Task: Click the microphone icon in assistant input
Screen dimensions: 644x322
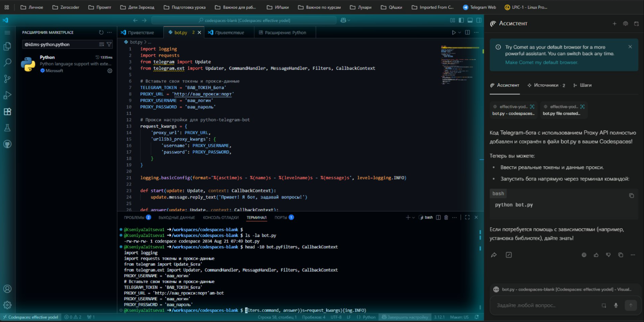Action: coord(616,306)
